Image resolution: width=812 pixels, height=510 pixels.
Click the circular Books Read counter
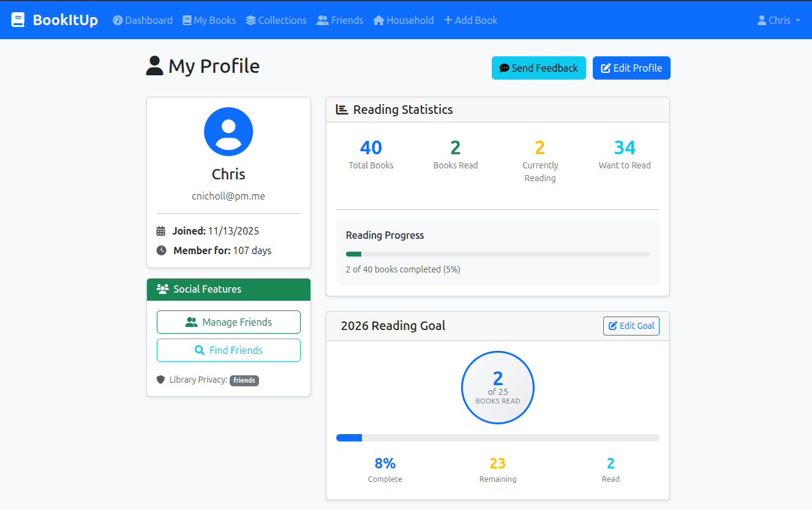[x=498, y=387]
